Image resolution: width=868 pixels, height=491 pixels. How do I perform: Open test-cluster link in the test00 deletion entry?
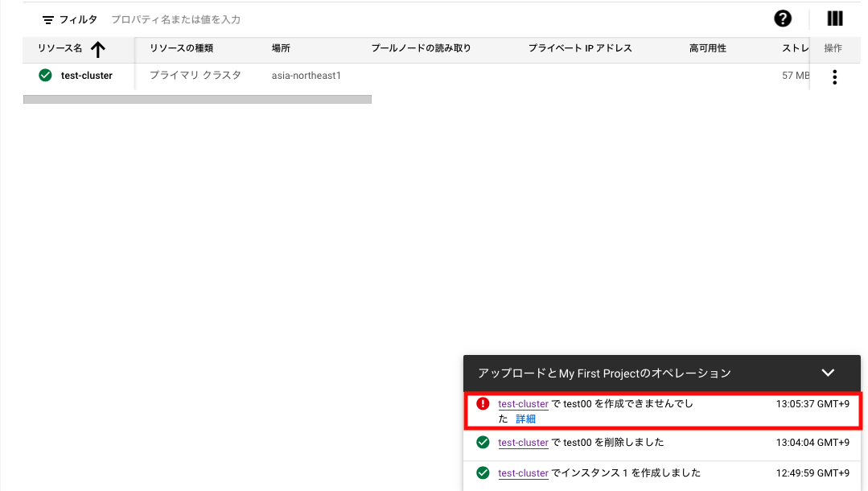tap(523, 442)
